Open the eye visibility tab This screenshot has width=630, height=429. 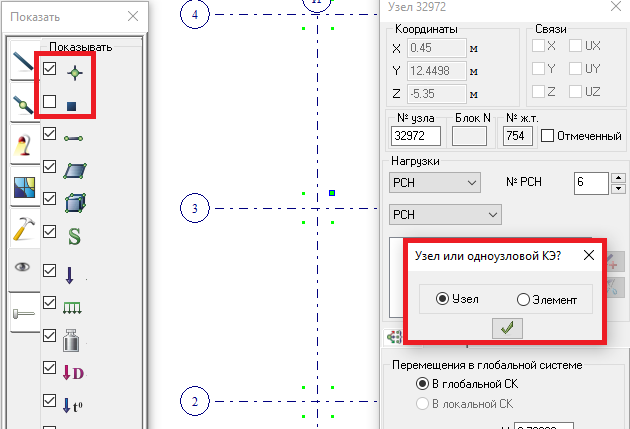pyautogui.click(x=23, y=269)
